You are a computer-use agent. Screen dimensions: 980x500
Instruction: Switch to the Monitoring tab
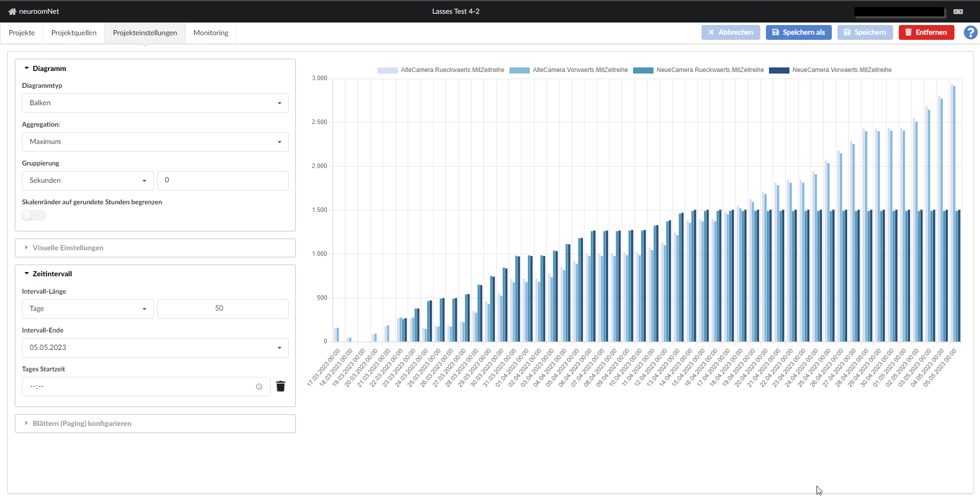click(211, 33)
